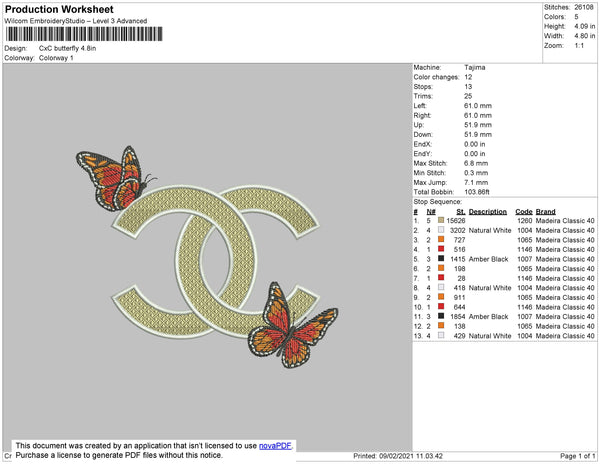
Task: Click "Natural White" in stop row 13
Action: click(x=490, y=335)
